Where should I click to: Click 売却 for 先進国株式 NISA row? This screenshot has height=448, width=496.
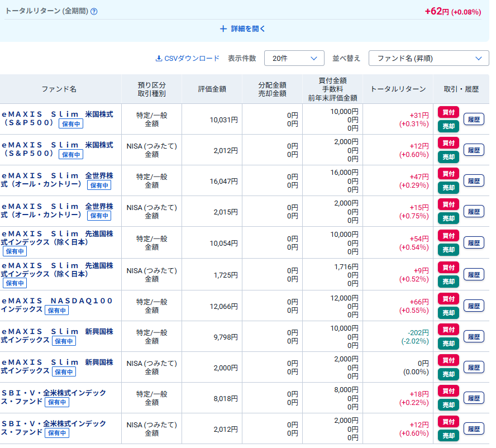coord(448,282)
